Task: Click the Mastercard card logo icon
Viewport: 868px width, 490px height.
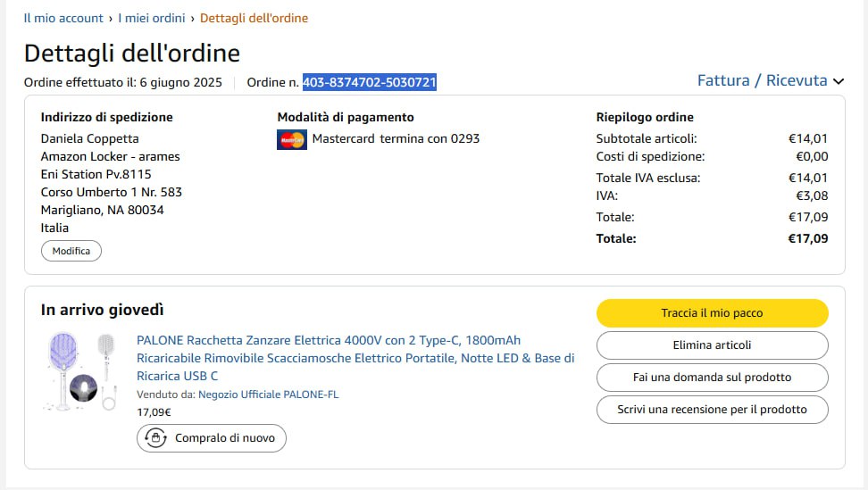Action: pyautogui.click(x=292, y=139)
